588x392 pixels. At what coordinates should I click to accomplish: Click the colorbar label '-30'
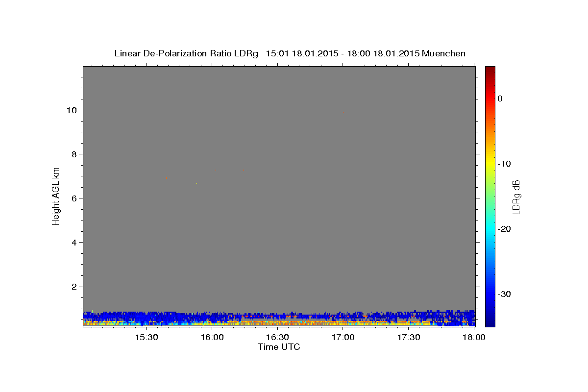[x=504, y=294]
